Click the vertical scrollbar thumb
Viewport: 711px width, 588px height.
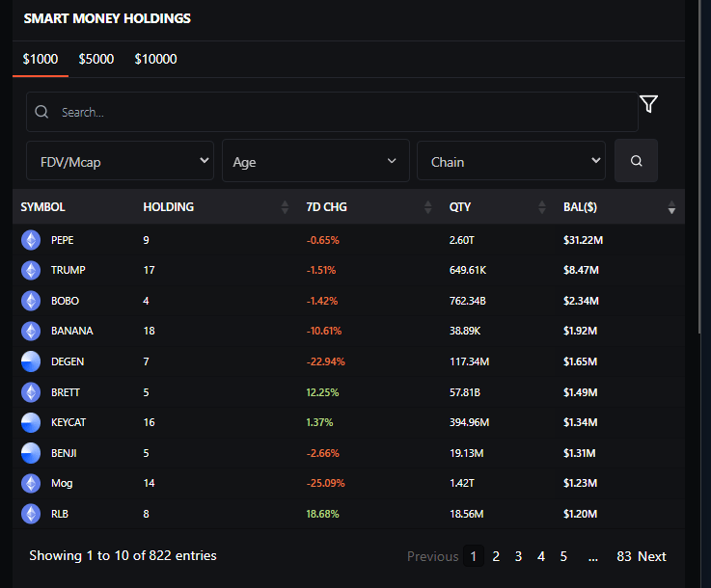coord(700,167)
